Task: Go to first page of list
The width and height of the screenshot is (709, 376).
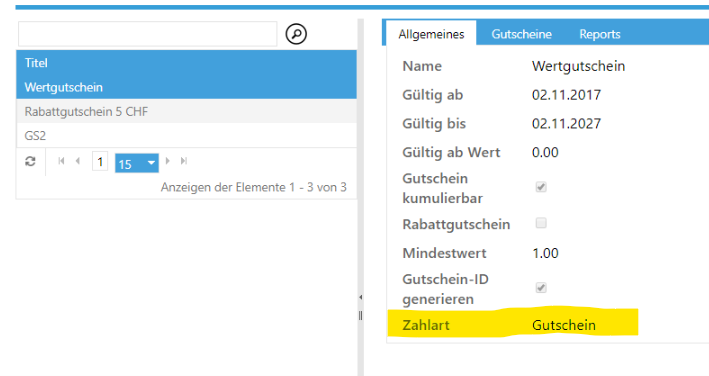Action: pos(61,161)
